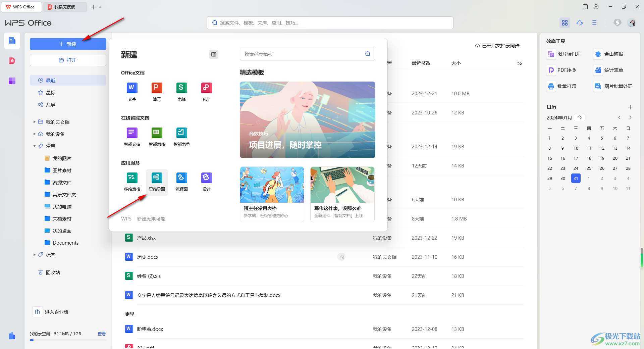Open 智能文档 online smart document
Screen dimensions: 644x349
click(132, 137)
